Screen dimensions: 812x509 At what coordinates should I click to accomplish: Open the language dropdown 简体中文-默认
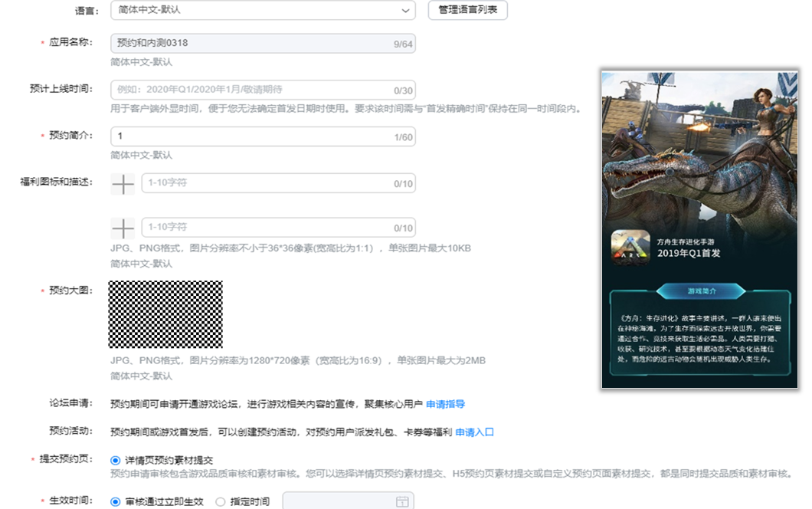pos(263,10)
